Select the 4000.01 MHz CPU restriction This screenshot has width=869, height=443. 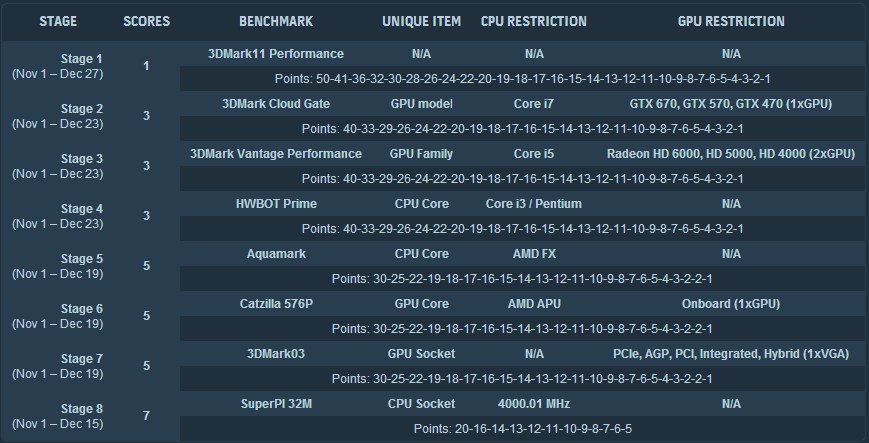533,404
